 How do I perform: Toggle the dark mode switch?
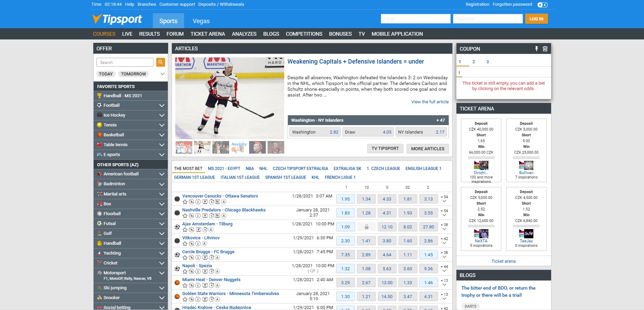pyautogui.click(x=542, y=5)
